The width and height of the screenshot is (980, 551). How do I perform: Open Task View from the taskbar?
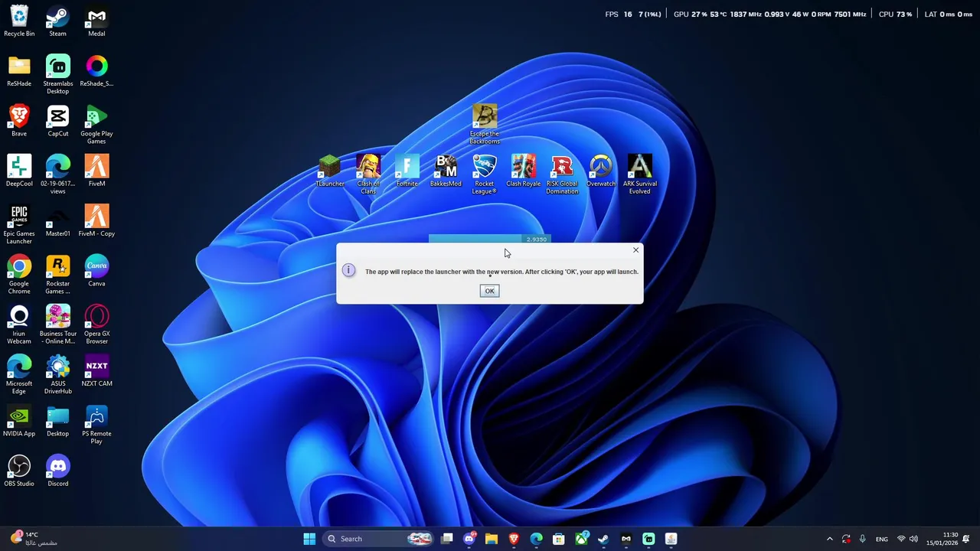(447, 539)
